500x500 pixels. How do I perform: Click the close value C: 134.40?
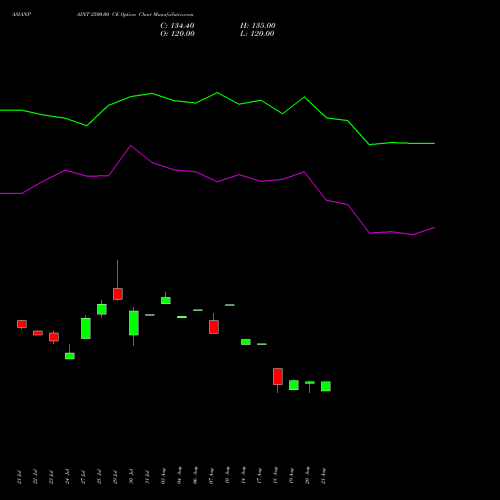(177, 26)
